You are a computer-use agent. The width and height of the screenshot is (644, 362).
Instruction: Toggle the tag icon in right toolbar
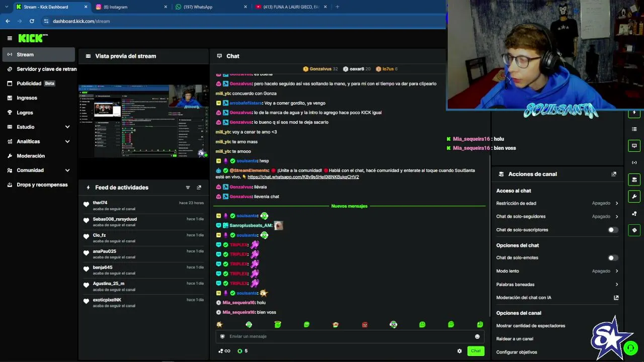(x=634, y=230)
